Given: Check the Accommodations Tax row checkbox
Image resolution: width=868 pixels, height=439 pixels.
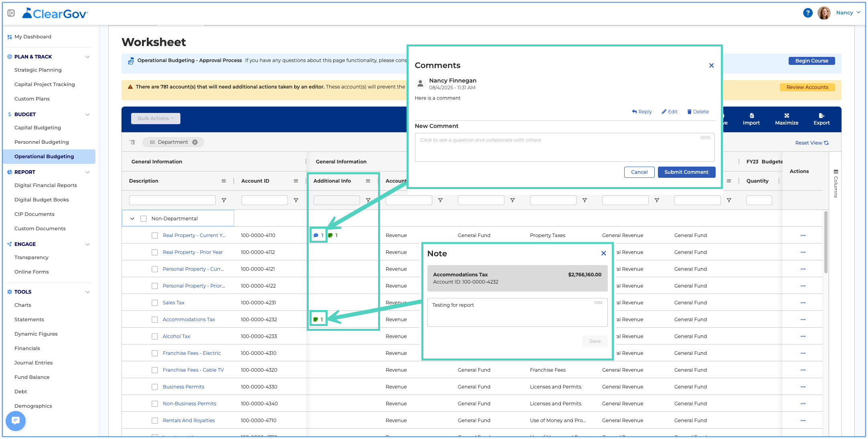Looking at the screenshot, I should pos(155,320).
